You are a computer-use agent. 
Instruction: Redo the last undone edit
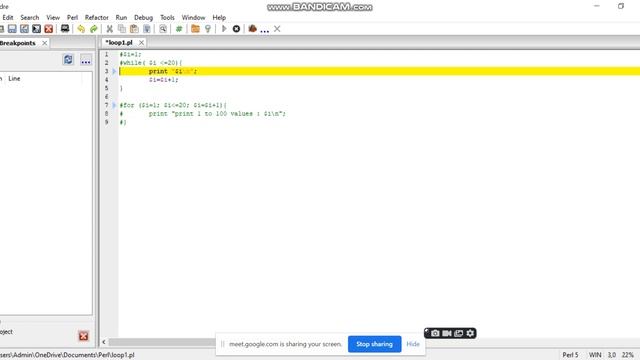click(94, 29)
